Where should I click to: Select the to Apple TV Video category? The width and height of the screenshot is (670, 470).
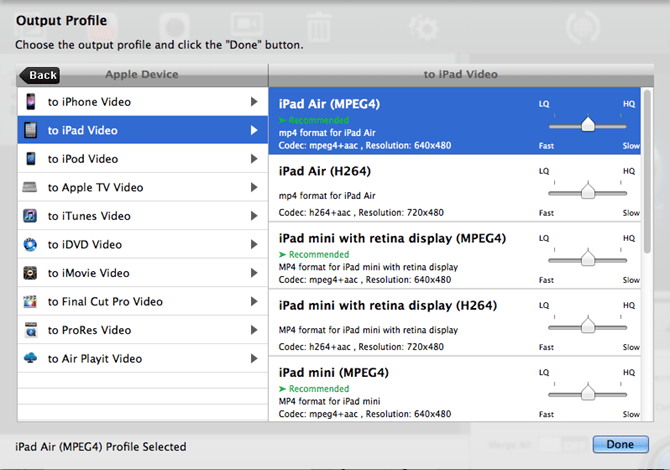click(x=143, y=187)
